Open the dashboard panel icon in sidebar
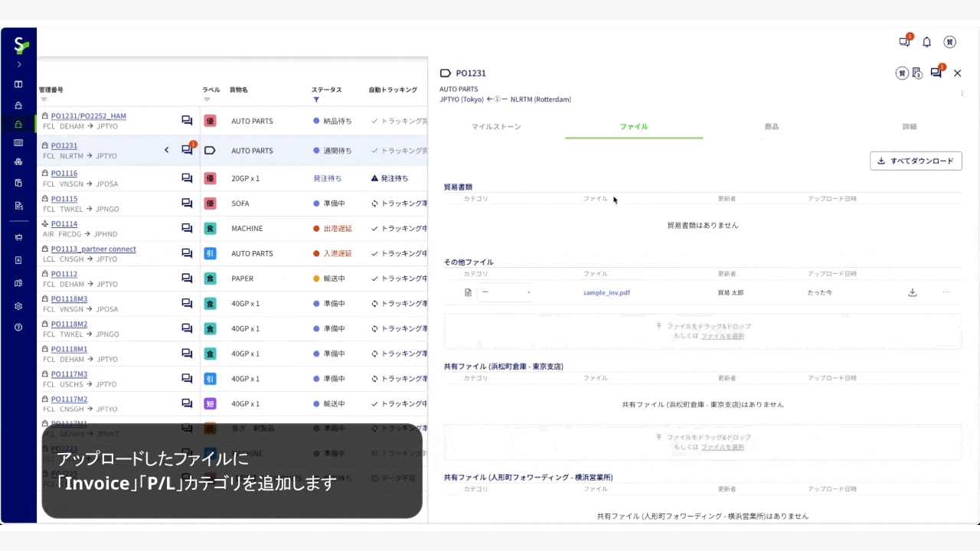The height and width of the screenshot is (551, 980). click(x=18, y=84)
